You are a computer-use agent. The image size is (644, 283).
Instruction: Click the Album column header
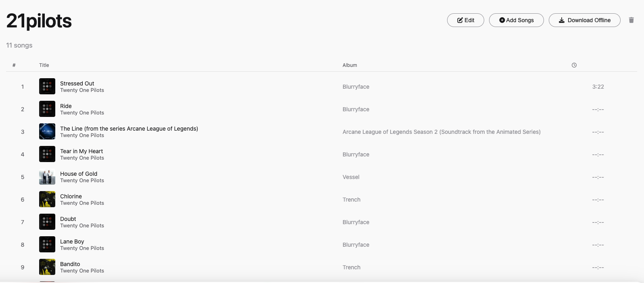click(349, 65)
